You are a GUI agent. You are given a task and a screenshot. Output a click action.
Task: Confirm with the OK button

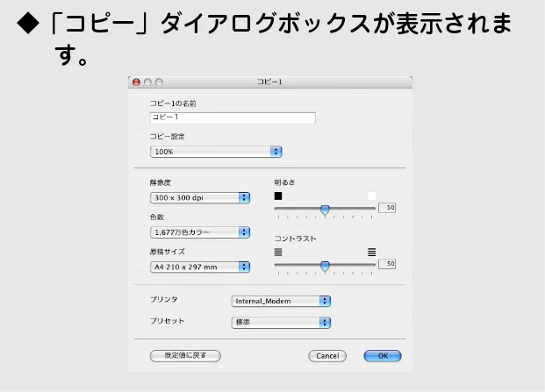[383, 356]
